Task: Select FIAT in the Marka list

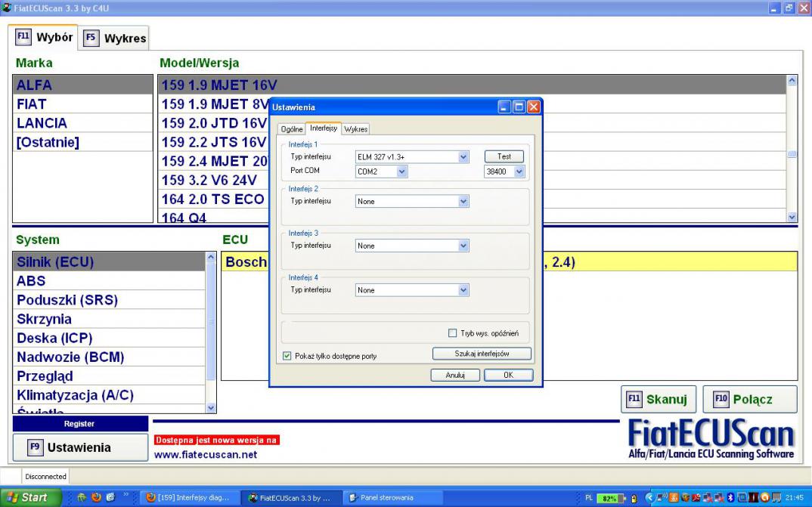Action: [x=83, y=104]
